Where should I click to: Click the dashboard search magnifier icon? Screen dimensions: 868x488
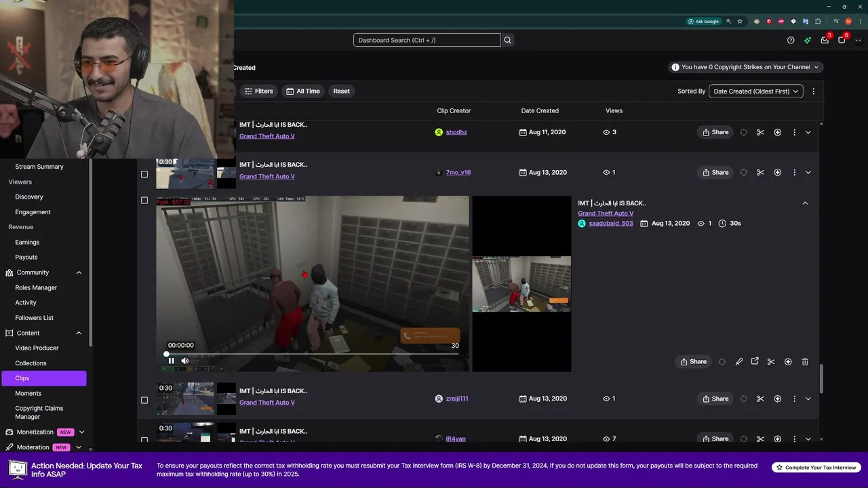click(x=507, y=40)
